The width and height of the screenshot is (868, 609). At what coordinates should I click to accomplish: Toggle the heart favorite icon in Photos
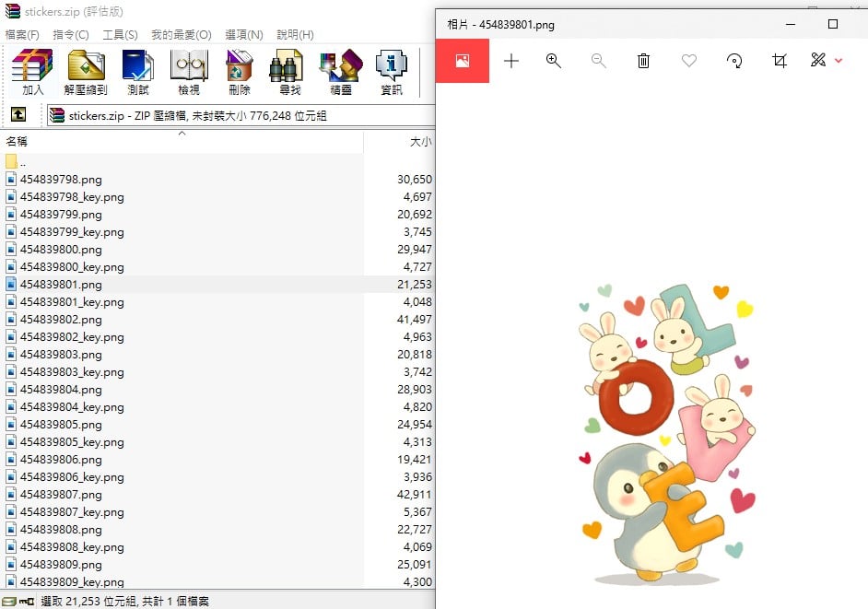click(x=688, y=60)
